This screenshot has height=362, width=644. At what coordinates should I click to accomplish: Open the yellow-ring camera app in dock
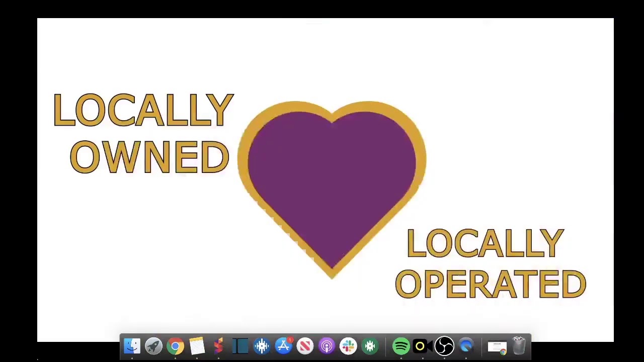[423, 346]
